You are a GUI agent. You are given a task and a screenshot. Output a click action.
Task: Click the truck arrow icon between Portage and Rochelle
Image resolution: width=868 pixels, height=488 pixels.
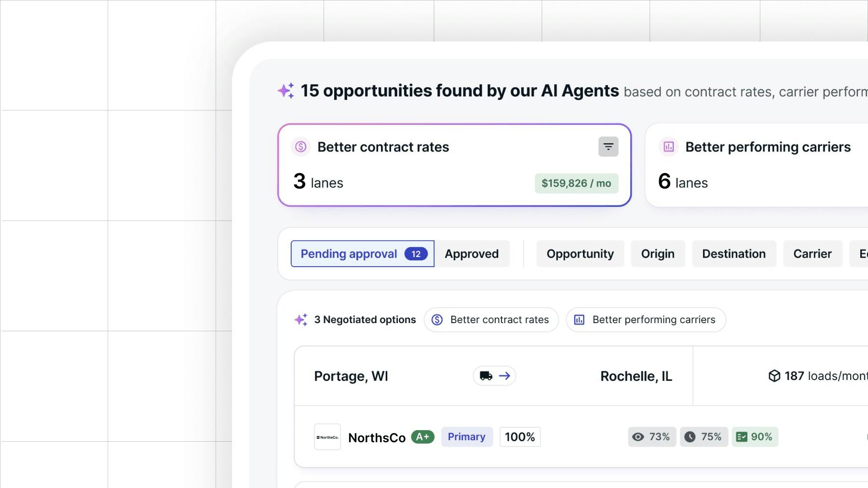pos(493,376)
